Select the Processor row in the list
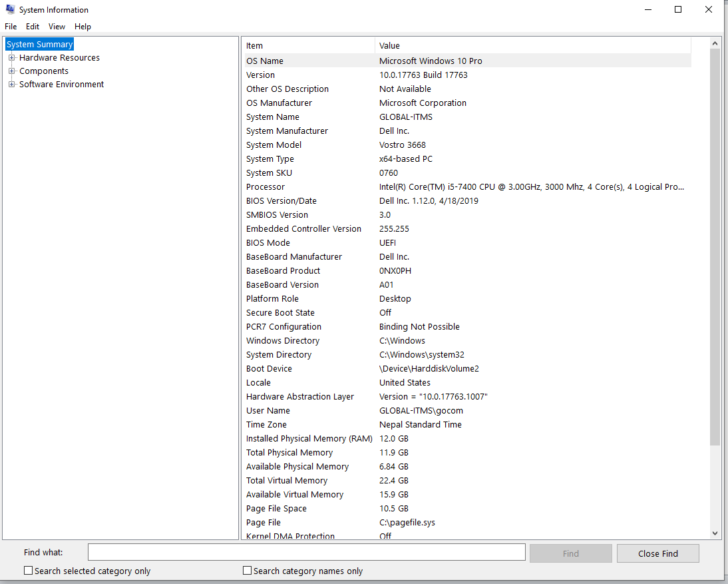The width and height of the screenshot is (728, 584). pos(466,187)
